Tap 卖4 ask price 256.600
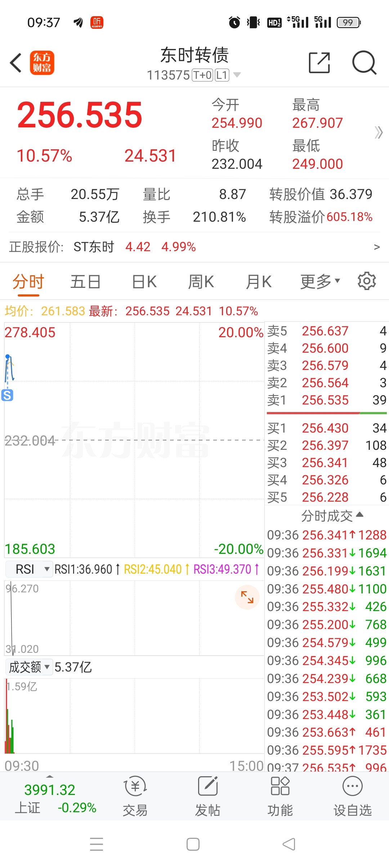This screenshot has width=389, height=868. (x=325, y=348)
